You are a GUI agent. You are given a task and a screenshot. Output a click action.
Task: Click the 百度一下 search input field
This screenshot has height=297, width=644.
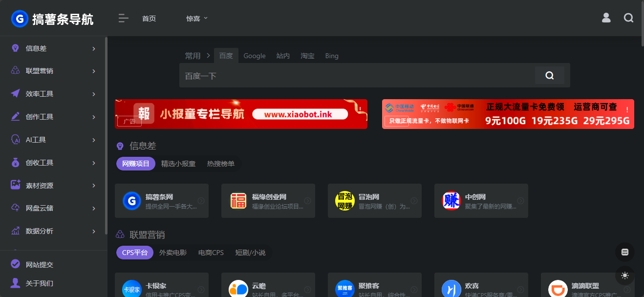[x=342, y=75]
